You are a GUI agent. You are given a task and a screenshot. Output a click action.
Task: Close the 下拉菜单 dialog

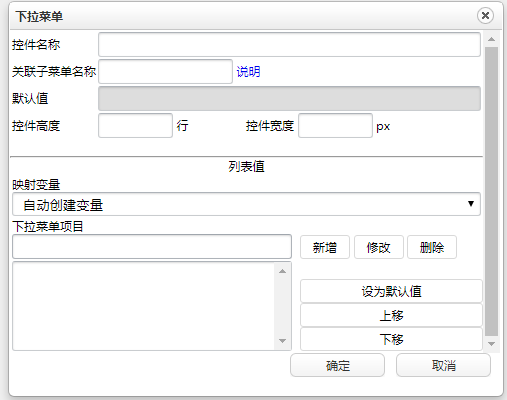pos(485,15)
